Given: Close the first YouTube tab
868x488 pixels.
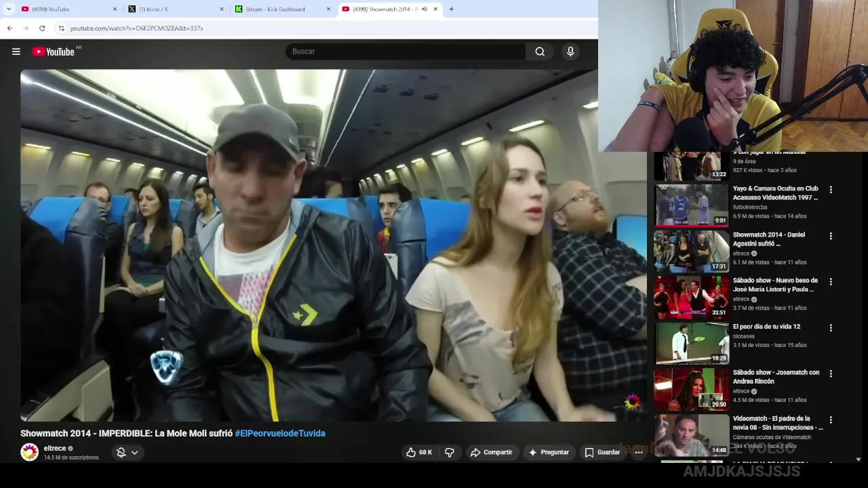Looking at the screenshot, I should 114,9.
